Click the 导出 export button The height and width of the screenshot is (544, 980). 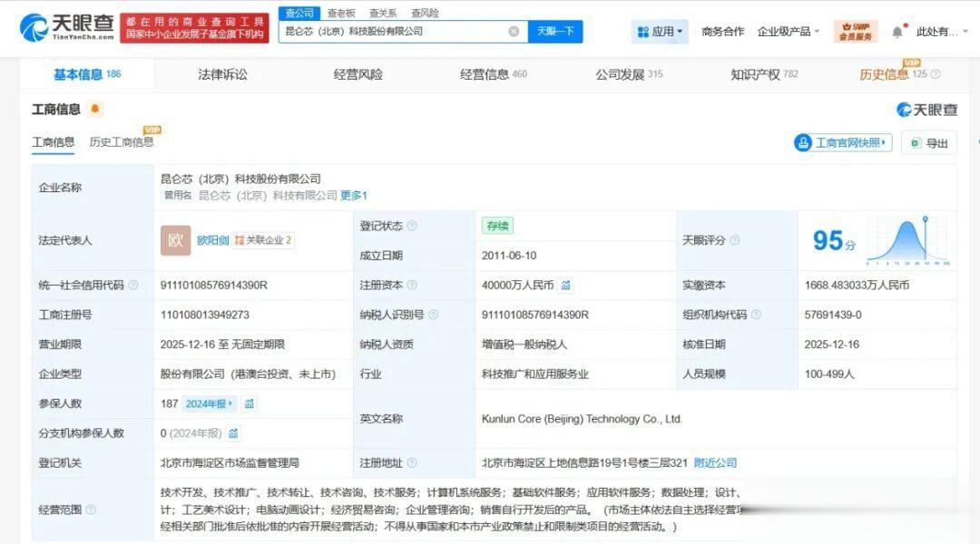(x=929, y=143)
